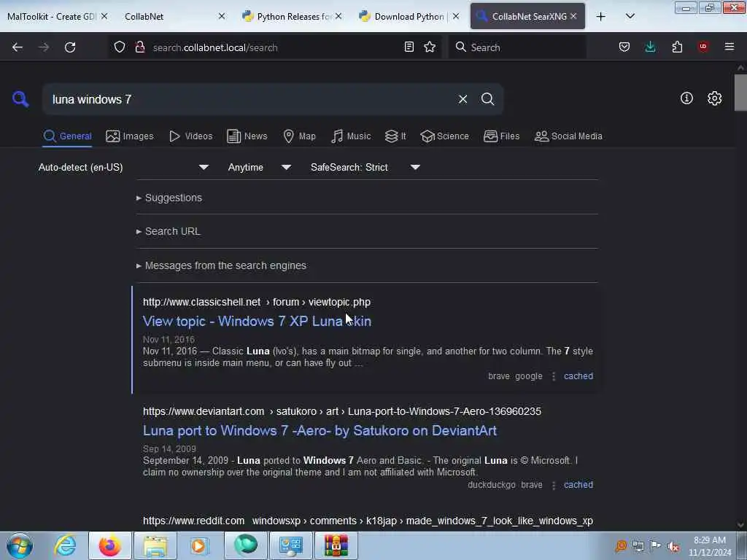
Task: Switch to Python Releases browser tab
Action: 290,17
